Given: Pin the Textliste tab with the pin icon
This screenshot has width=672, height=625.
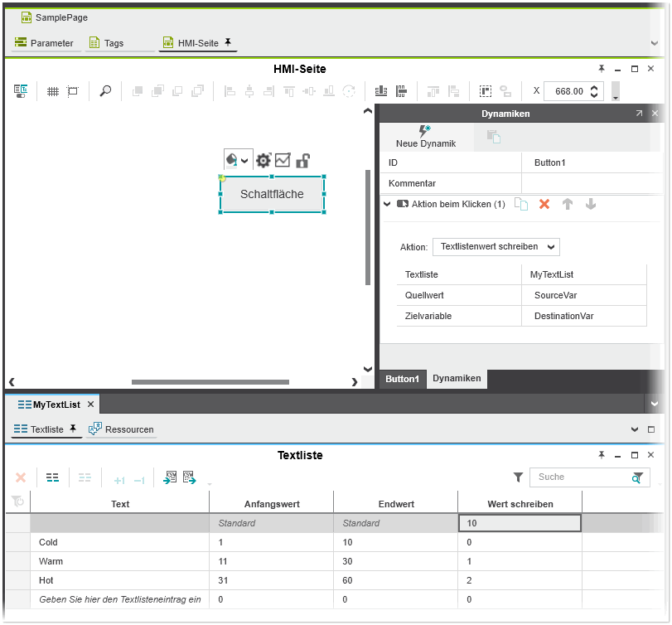Looking at the screenshot, I should (73, 429).
